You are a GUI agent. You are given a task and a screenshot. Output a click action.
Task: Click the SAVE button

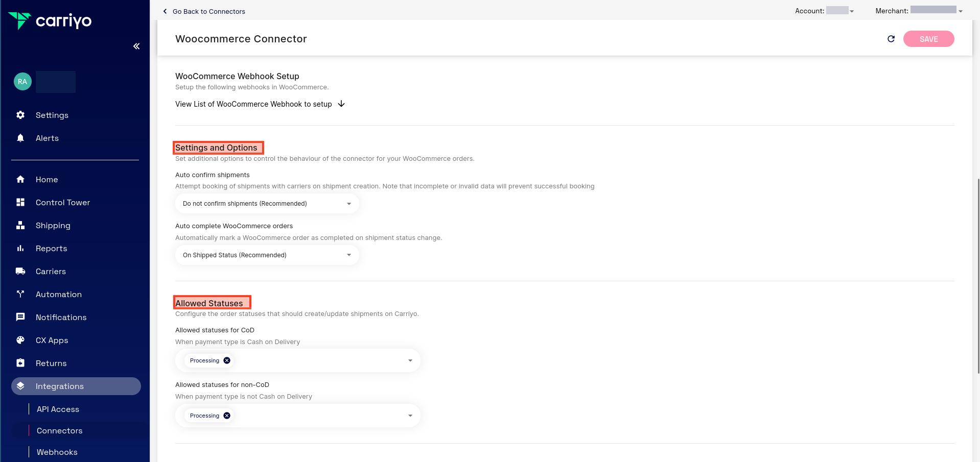coord(928,39)
